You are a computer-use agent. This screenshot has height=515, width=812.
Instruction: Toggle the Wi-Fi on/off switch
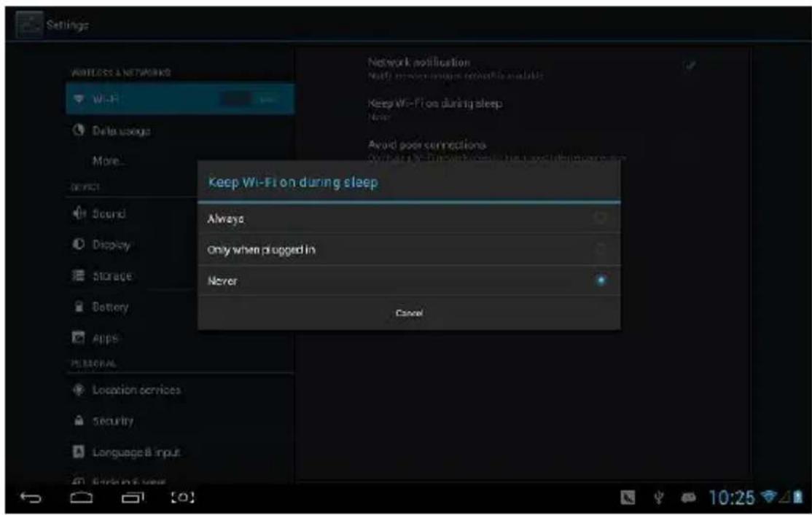pos(251,98)
